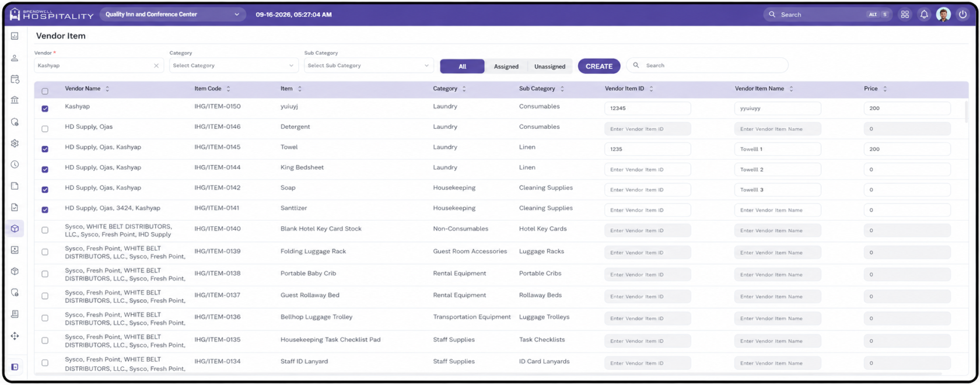The image size is (980, 385).
Task: Uncheck the IHG/ITEM-0150 row checkbox
Action: pyautogui.click(x=45, y=108)
